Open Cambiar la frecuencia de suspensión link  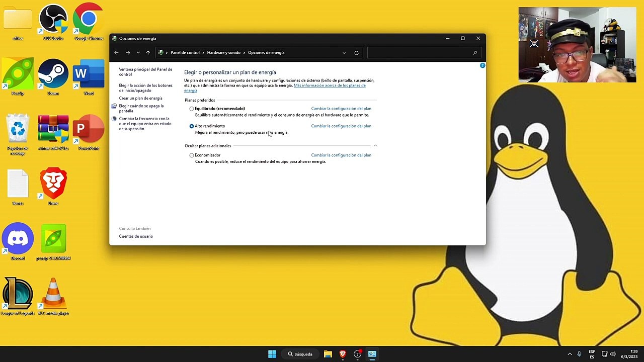145,124
